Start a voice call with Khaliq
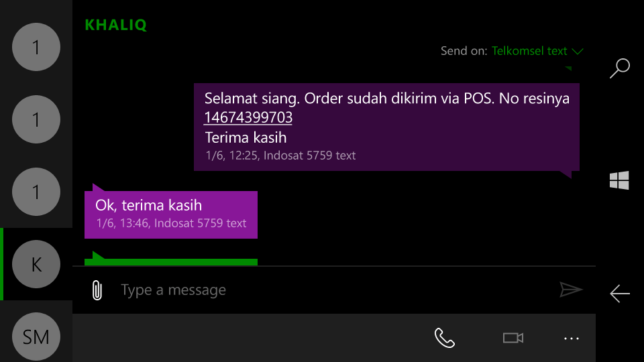The height and width of the screenshot is (362, 644). pyautogui.click(x=444, y=338)
